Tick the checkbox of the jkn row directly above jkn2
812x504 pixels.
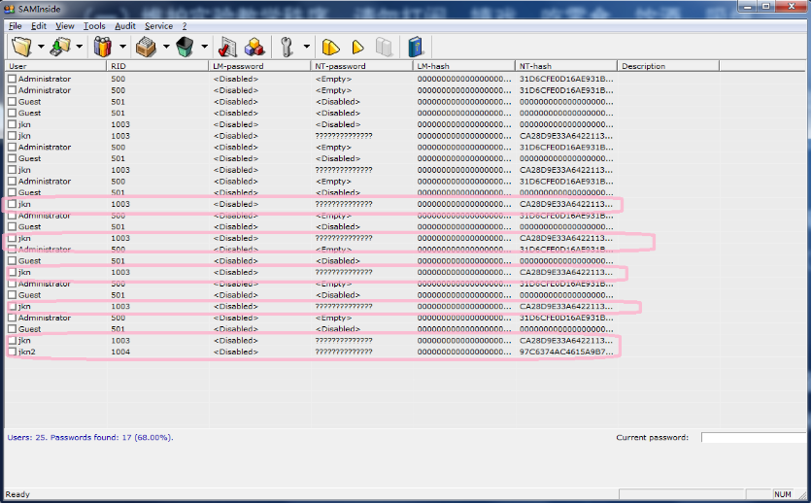pos(12,340)
